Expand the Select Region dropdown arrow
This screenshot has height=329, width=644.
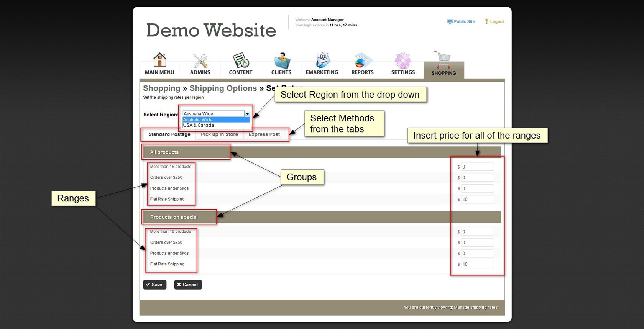(x=247, y=114)
